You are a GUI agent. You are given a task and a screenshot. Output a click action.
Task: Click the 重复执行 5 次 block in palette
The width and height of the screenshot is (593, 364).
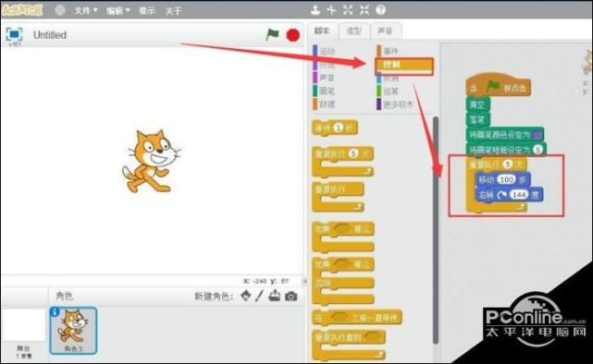click(343, 162)
